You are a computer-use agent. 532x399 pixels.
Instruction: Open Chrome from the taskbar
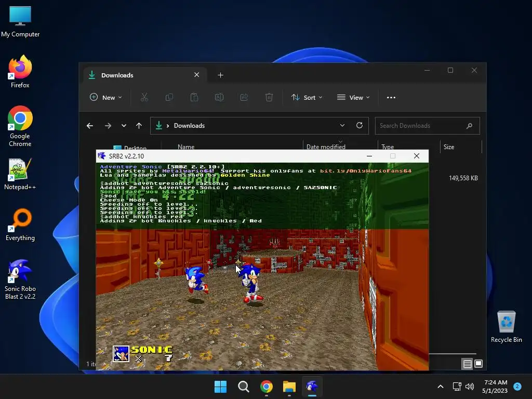pos(267,387)
